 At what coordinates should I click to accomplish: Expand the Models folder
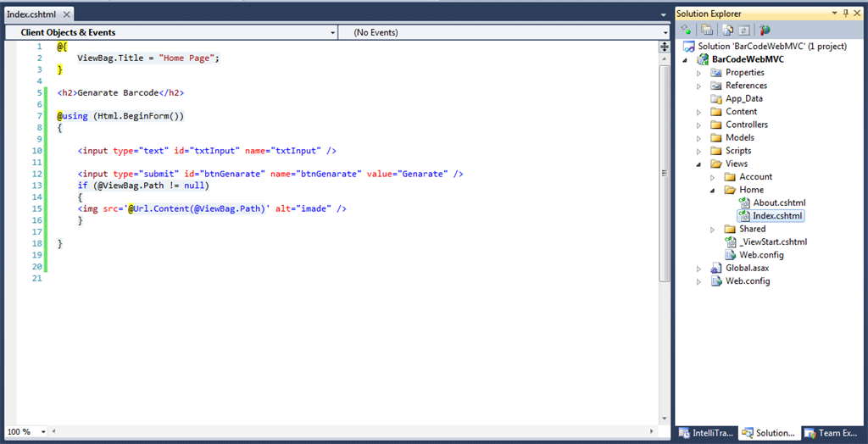[x=699, y=138]
